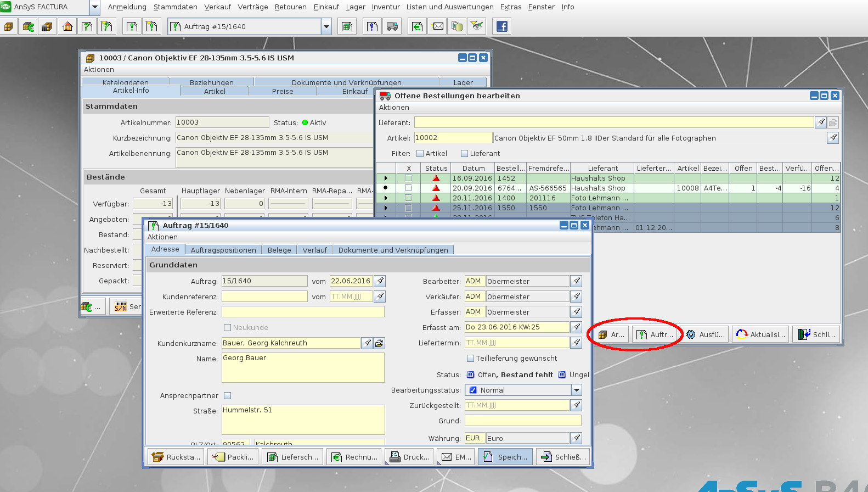
Task: Check Teillieferung gewünscht option
Action: coord(470,359)
